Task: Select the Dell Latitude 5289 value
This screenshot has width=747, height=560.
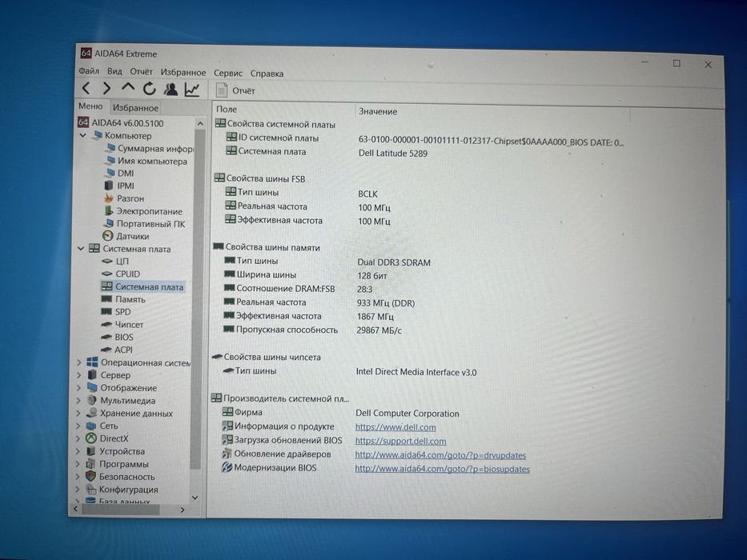Action: tap(393, 154)
